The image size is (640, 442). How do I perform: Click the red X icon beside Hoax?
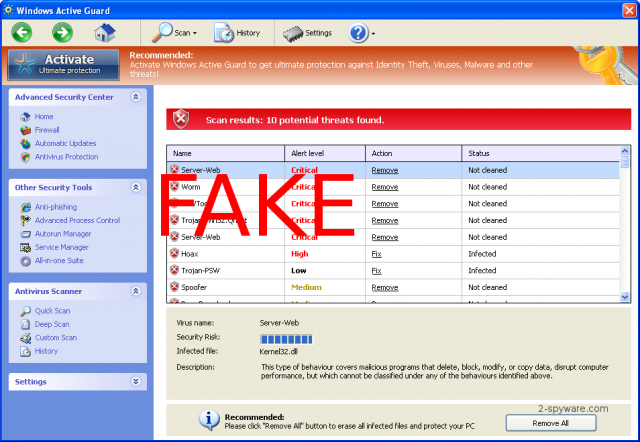pyautogui.click(x=174, y=253)
